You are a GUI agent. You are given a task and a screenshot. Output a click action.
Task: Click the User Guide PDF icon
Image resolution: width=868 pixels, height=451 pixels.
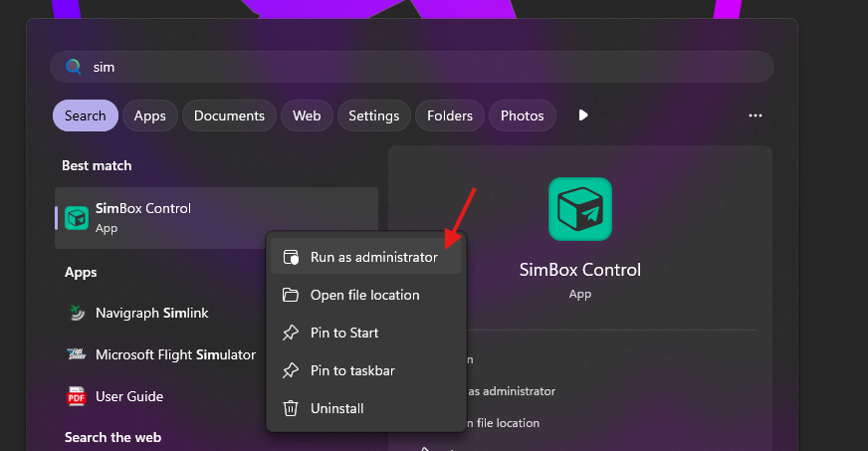(77, 397)
